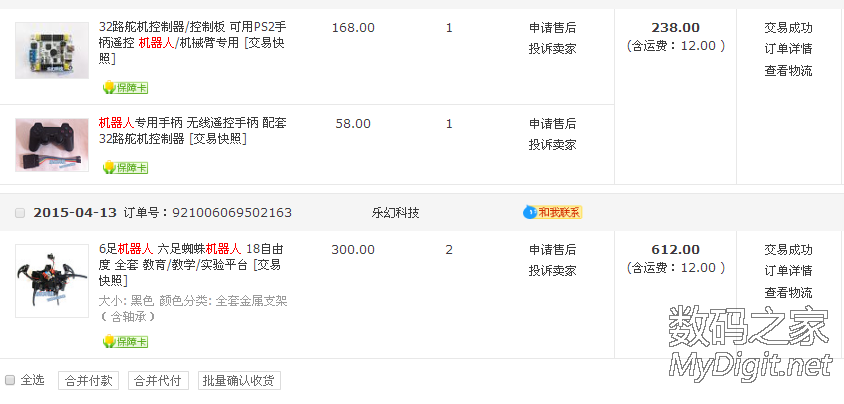Click the 保障卡 badge under the wireless gamepad

click(x=125, y=168)
